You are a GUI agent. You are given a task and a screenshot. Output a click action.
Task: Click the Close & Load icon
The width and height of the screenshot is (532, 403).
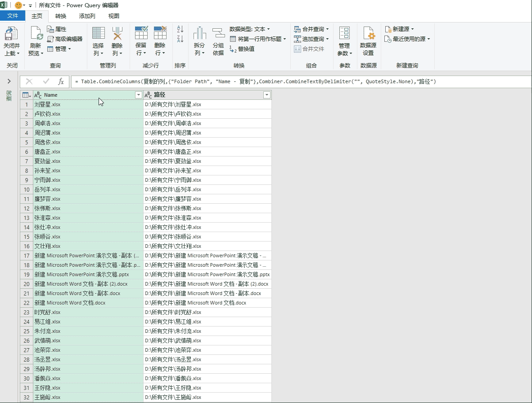[12, 34]
